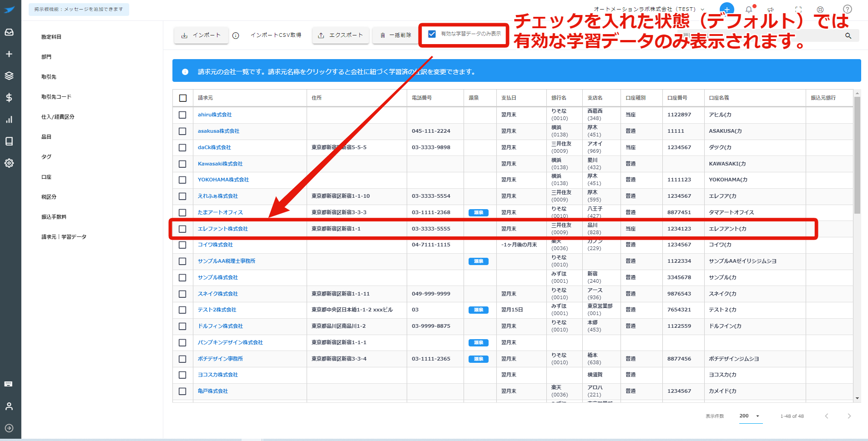
Task: Click the megaphone announcements icon
Action: pyautogui.click(x=771, y=10)
